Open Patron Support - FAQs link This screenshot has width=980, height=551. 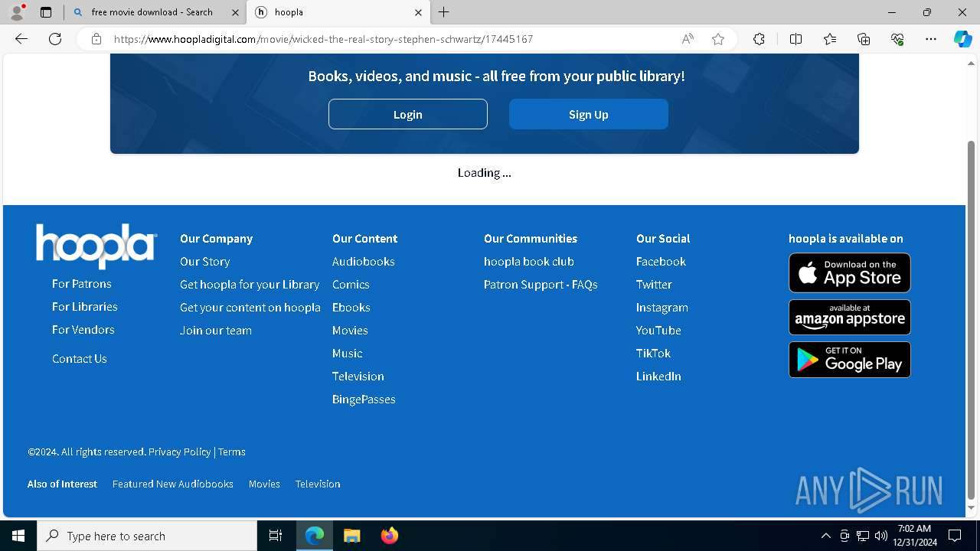tap(541, 284)
